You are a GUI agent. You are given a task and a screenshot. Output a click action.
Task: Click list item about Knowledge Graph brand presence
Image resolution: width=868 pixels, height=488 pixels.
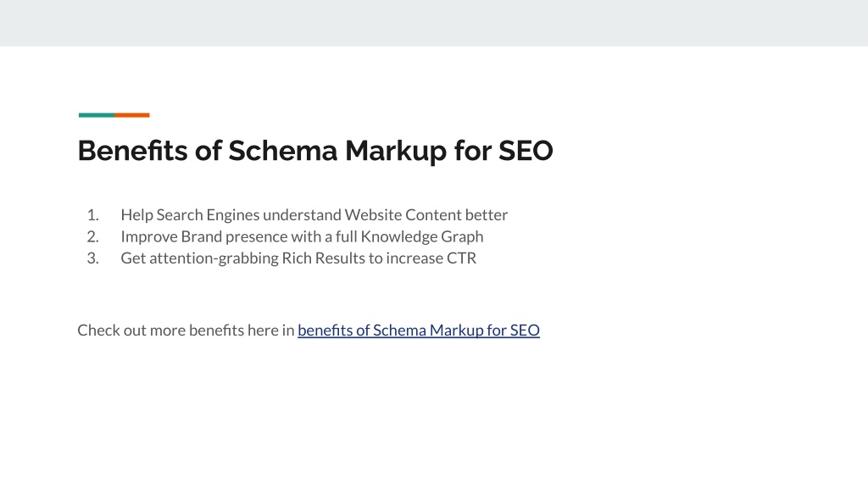tap(302, 237)
